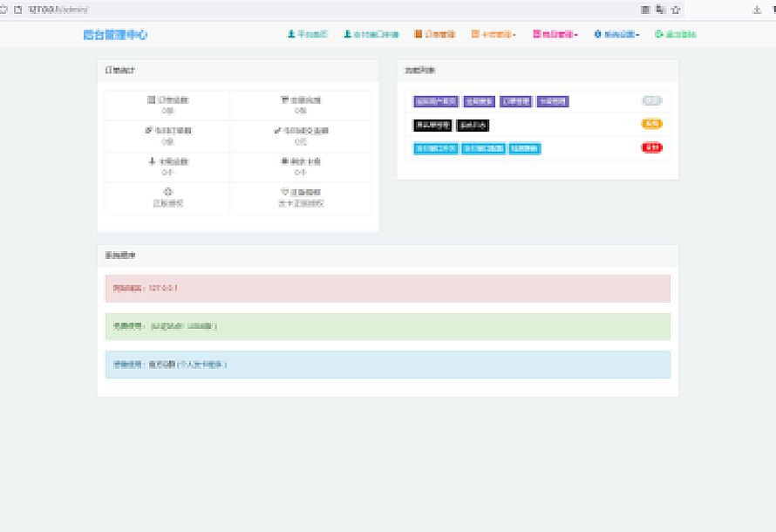Screen dimensions: 776x532
Task: Expand the pink 商品管理 dropdown menu
Action: click(555, 35)
